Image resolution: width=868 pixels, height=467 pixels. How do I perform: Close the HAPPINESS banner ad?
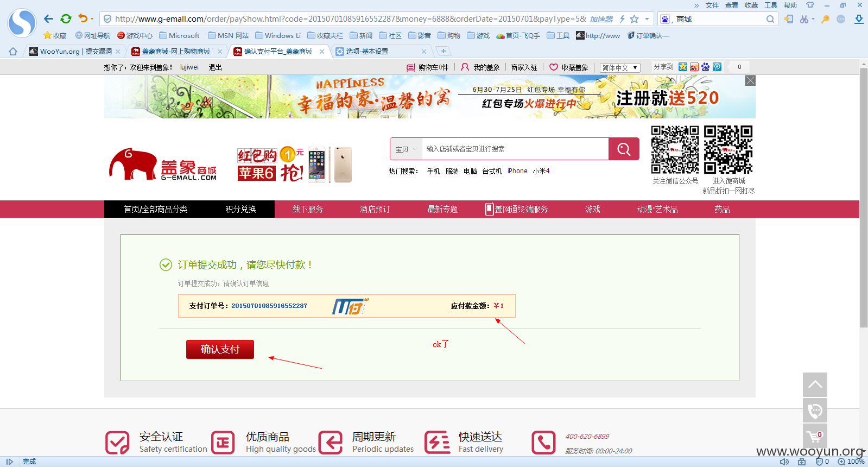pos(750,80)
